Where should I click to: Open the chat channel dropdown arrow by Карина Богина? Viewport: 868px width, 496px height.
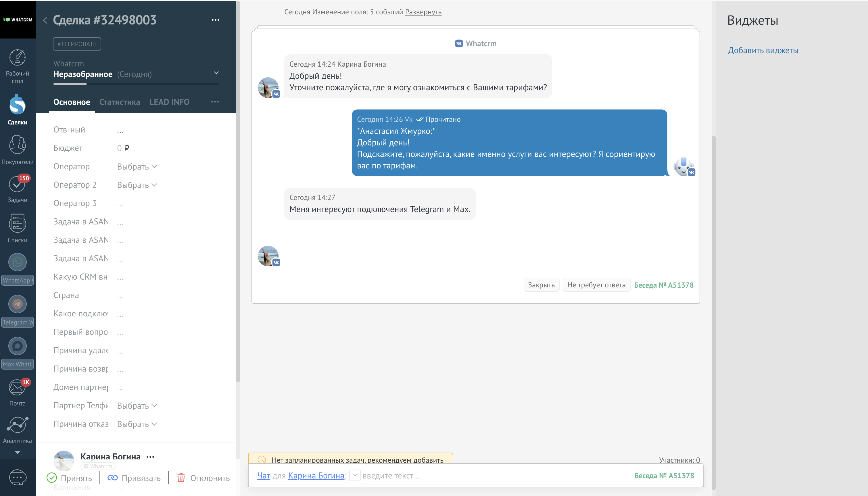coord(355,475)
